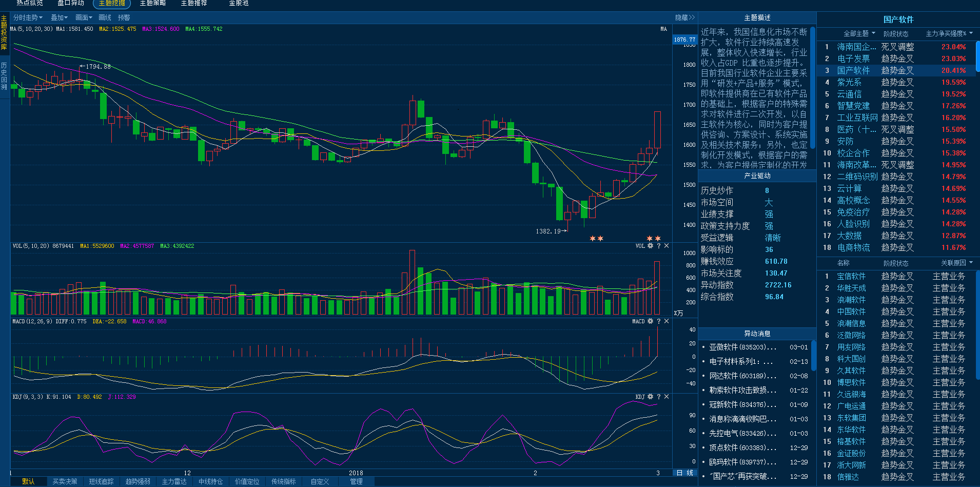Open MACD indicator settings gear
This screenshot has height=487, width=980.
pyautogui.click(x=650, y=321)
